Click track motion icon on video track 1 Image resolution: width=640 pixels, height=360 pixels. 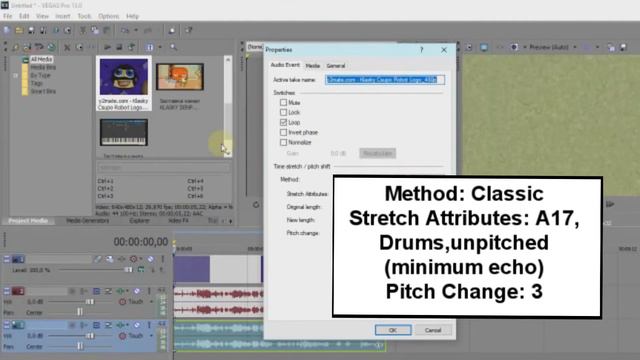109,259
